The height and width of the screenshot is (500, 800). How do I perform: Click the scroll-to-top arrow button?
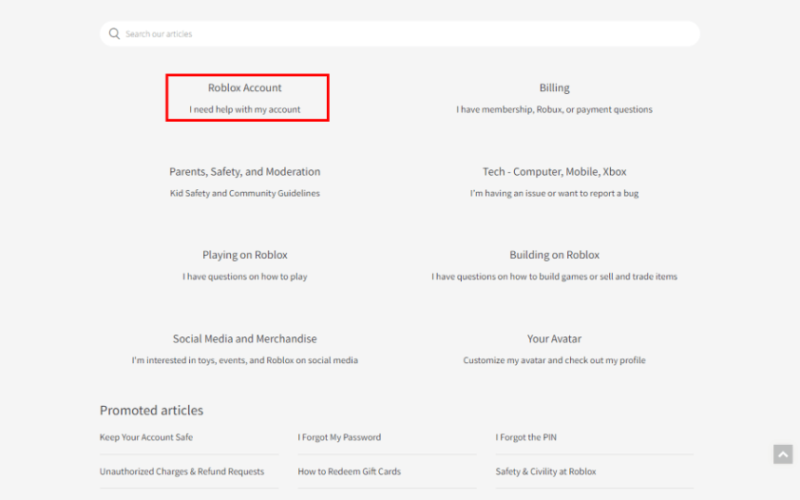(783, 454)
